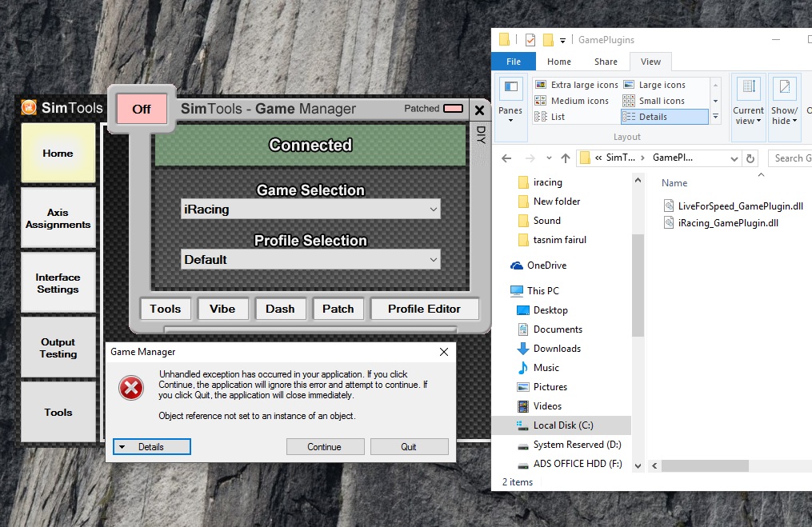The width and height of the screenshot is (812, 527).
Task: Click the Up one level arrow
Action: click(x=566, y=158)
